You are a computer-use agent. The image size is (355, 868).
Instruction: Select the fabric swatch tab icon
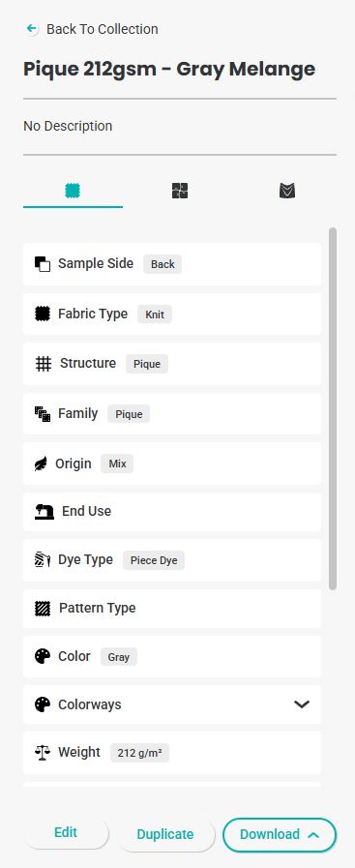pos(73,191)
